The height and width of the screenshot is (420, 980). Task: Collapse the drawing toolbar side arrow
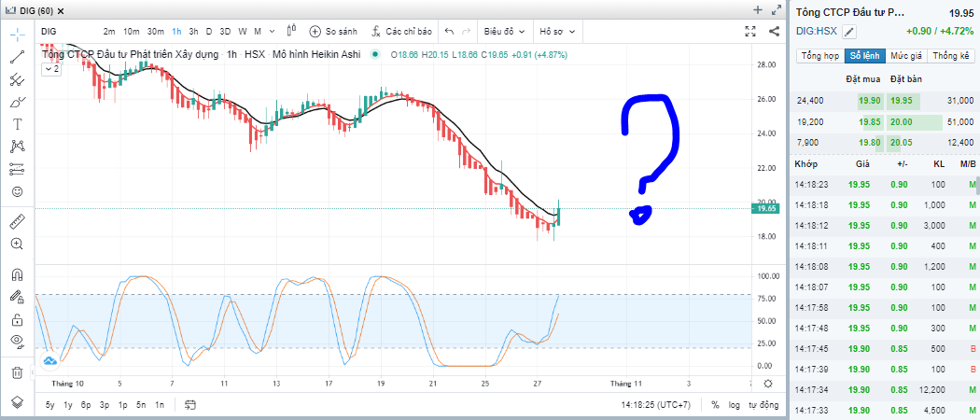tap(32, 373)
